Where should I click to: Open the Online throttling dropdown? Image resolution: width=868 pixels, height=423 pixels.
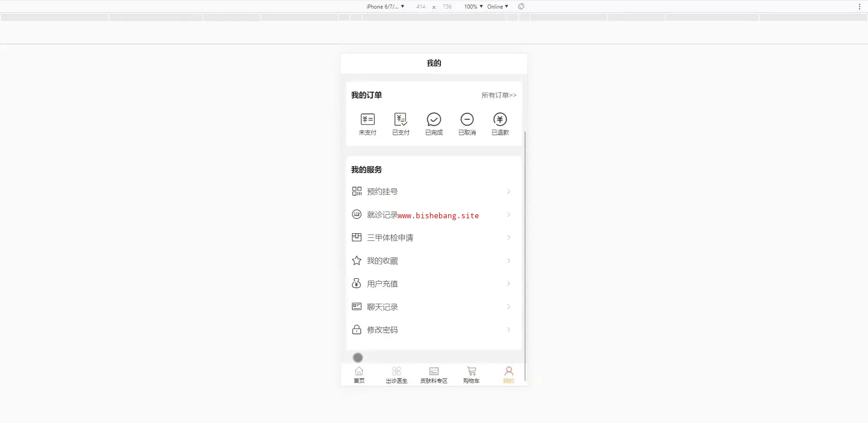click(x=498, y=6)
